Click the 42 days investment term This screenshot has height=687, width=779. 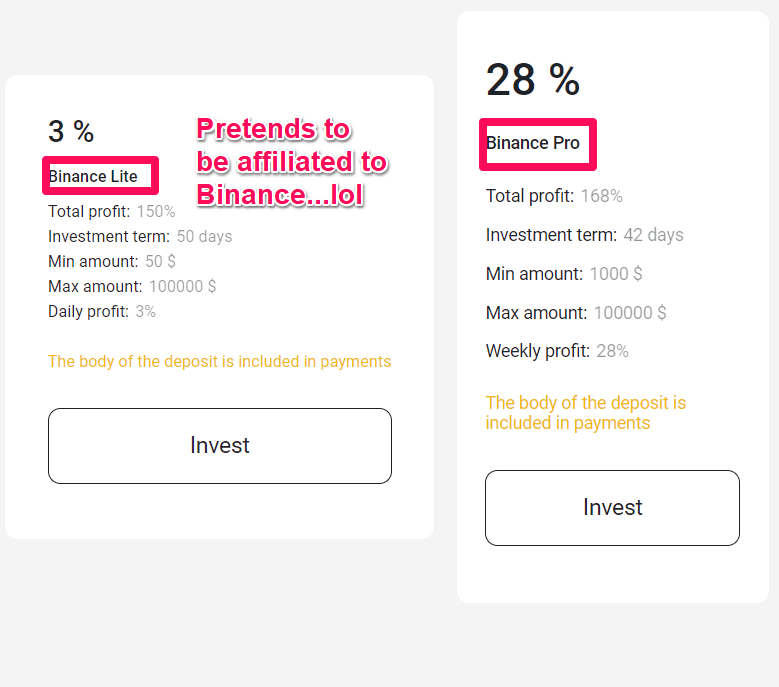click(x=653, y=235)
